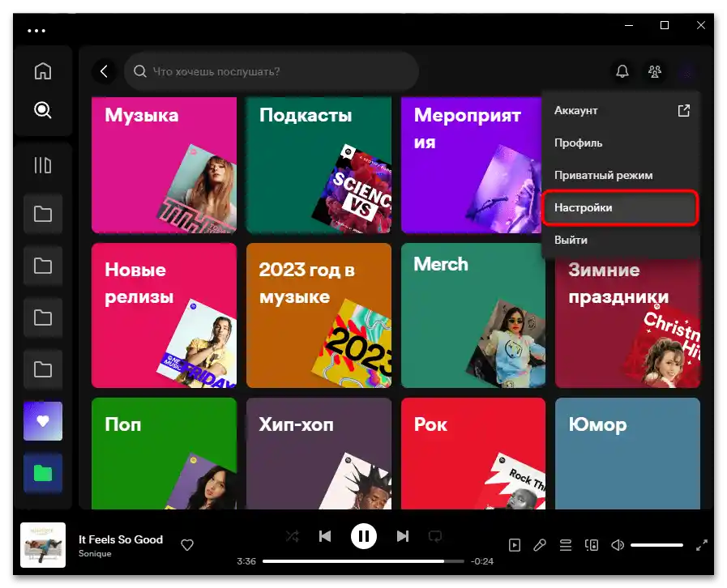This screenshot has width=727, height=588.
Task: Mute the volume with the speaker icon
Action: (617, 545)
